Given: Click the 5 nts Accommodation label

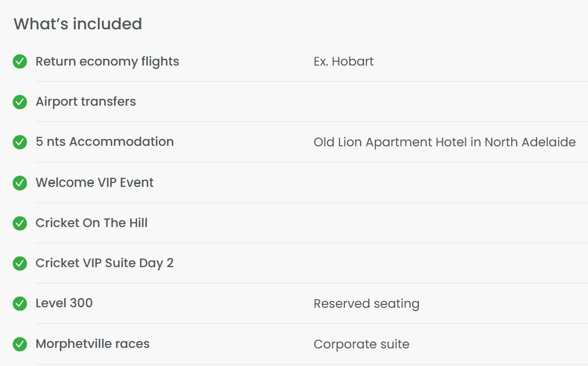Looking at the screenshot, I should 105,141.
